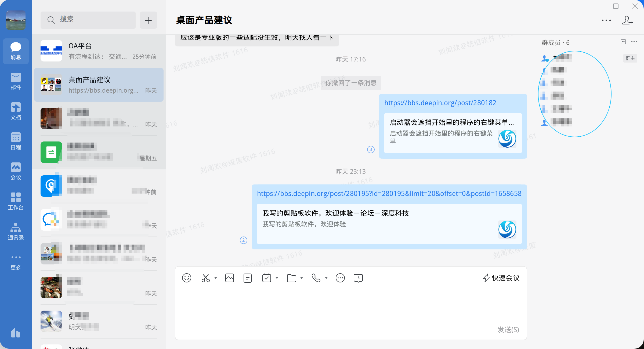Click the plus new chat button
This screenshot has height=349, width=644.
coord(148,20)
